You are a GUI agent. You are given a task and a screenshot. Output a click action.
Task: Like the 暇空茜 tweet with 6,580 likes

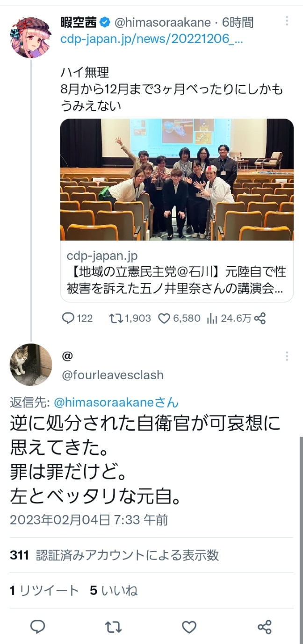[180, 318]
